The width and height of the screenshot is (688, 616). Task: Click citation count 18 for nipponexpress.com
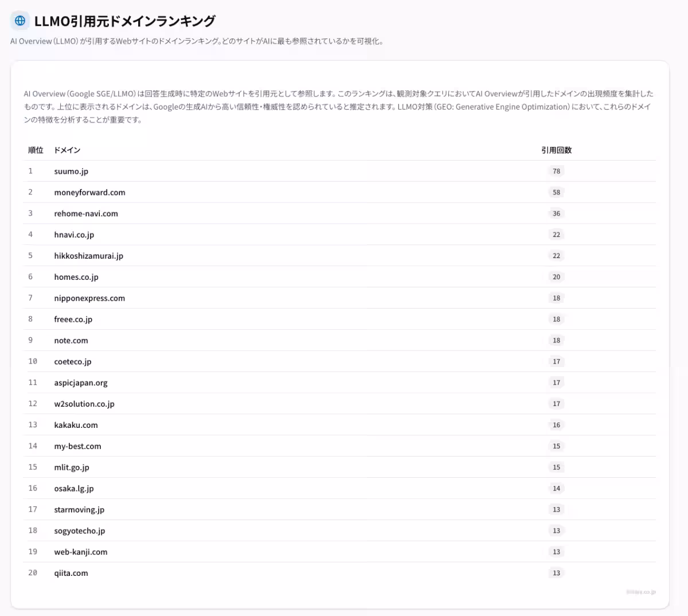(x=556, y=298)
